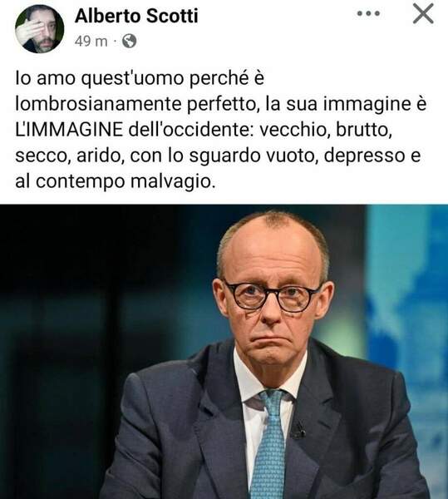The width and height of the screenshot is (448, 499).
Task: Select the bold 'Alberto Scotti' heading
Action: [136, 16]
